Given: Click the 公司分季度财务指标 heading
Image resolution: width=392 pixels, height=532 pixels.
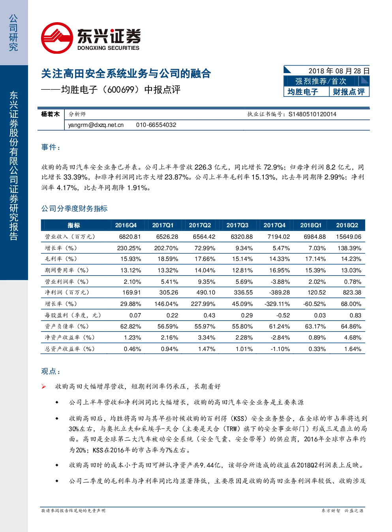Looking at the screenshot, I should tap(74, 208).
